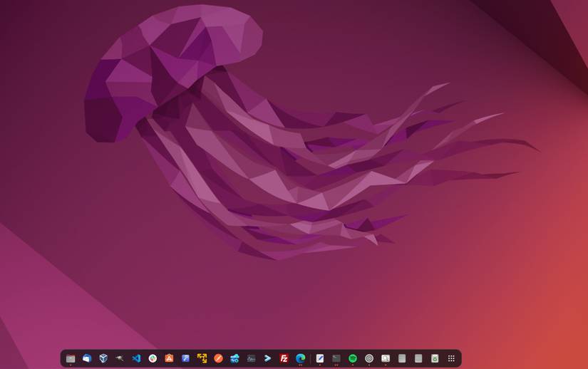Open the VirtualBox cube icon
Image resolution: width=588 pixels, height=369 pixels.
coord(103,358)
